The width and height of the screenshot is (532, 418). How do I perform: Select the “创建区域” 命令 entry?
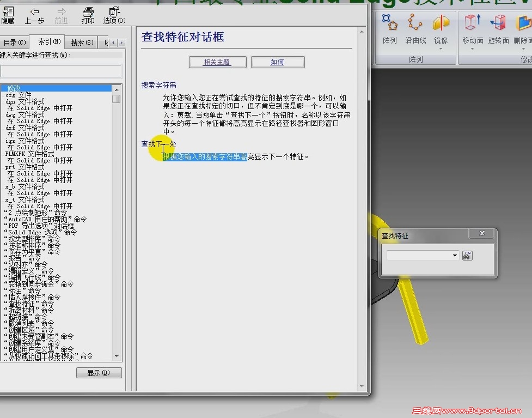coord(29,330)
